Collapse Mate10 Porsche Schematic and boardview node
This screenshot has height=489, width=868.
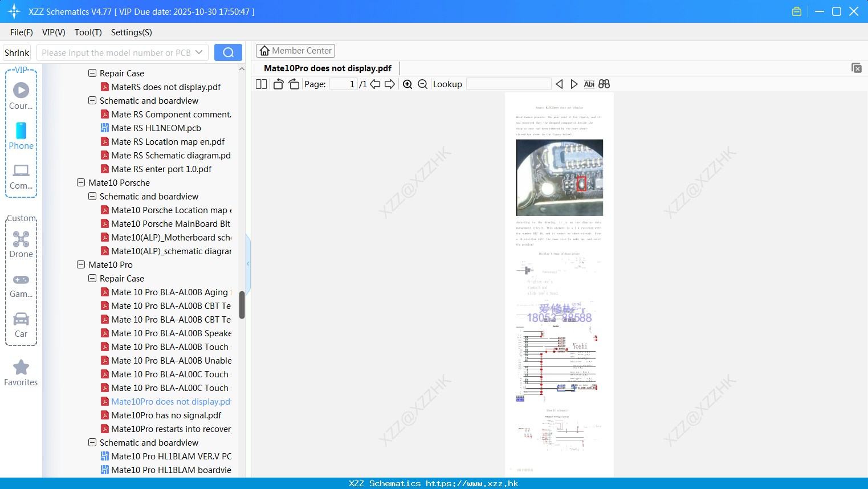(x=92, y=196)
